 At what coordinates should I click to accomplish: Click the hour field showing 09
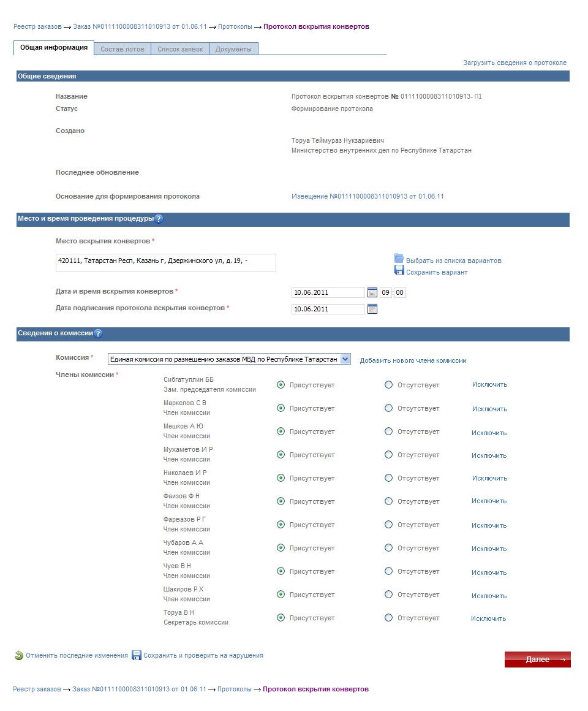pyautogui.click(x=385, y=292)
